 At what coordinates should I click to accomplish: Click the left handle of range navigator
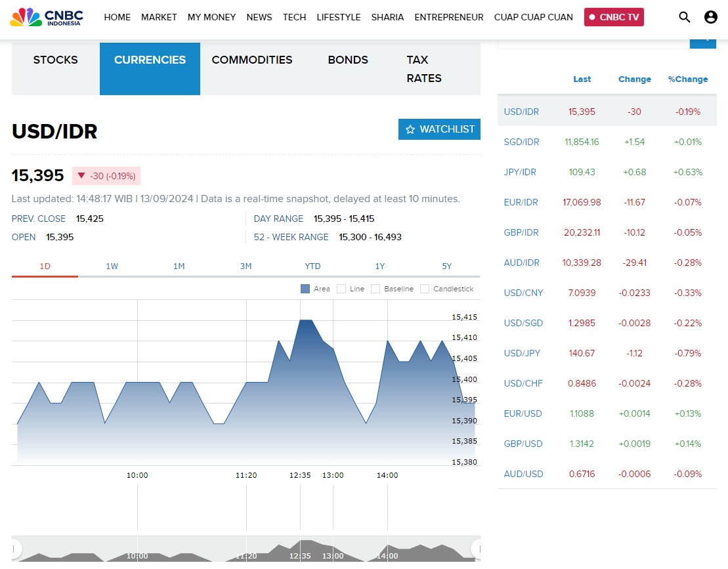(16, 549)
